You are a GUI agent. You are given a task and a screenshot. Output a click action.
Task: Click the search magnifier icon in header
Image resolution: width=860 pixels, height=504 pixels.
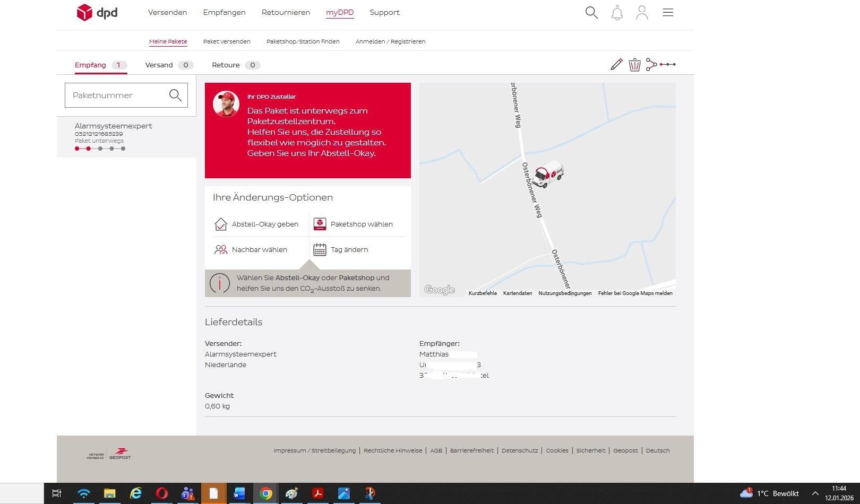coord(591,13)
